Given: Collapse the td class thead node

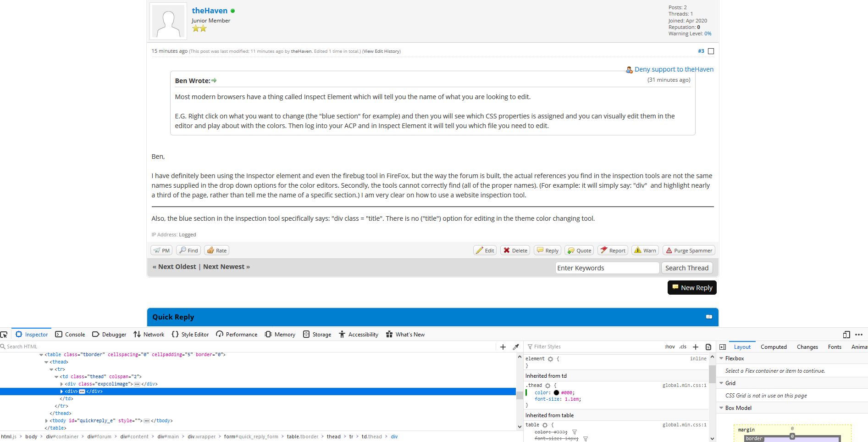Looking at the screenshot, I should click(x=56, y=377).
